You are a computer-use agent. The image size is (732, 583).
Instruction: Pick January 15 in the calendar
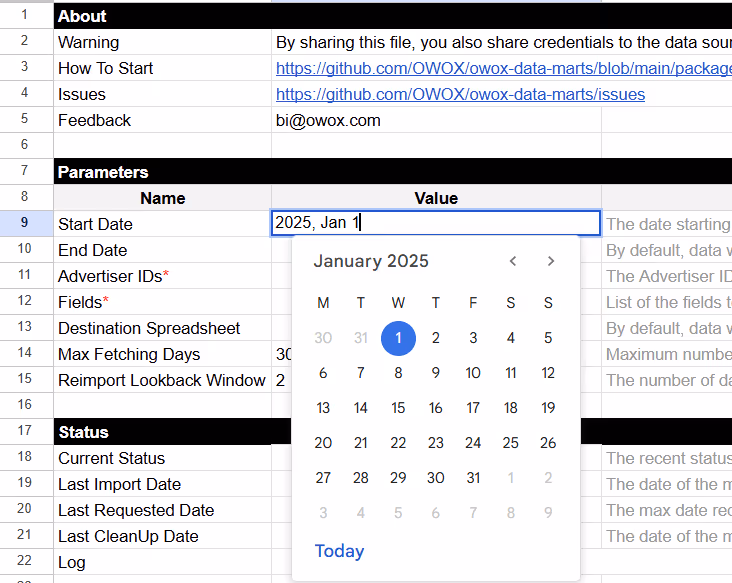(398, 408)
